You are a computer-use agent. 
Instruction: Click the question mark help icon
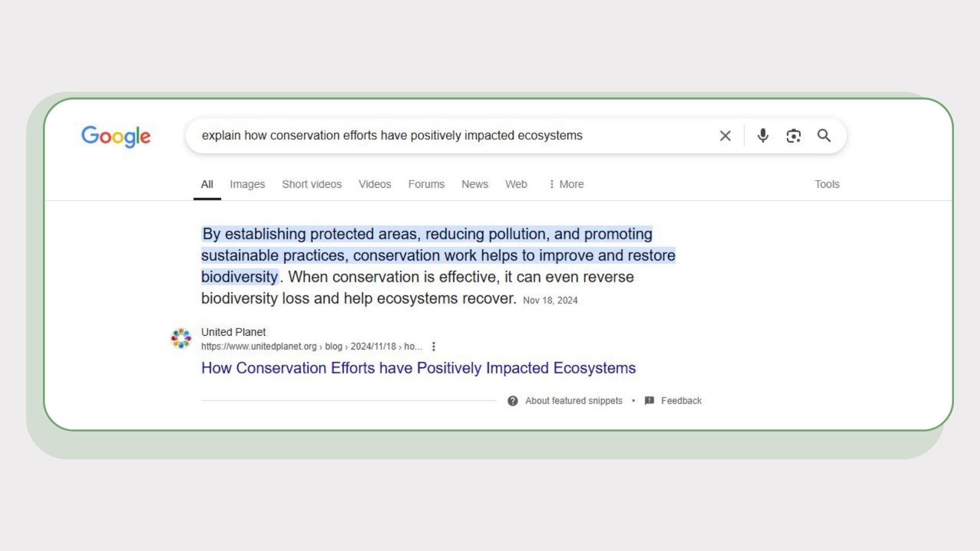[512, 401]
